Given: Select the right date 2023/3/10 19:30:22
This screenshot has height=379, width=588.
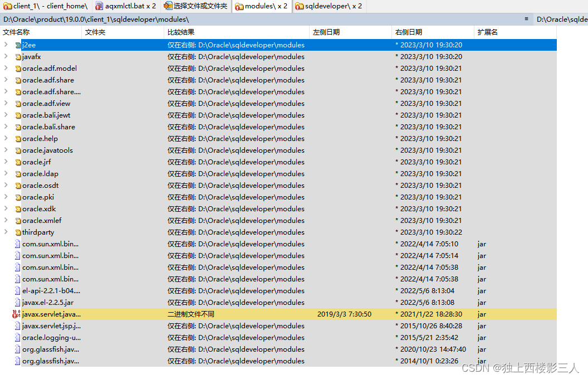Looking at the screenshot, I should coord(429,232).
